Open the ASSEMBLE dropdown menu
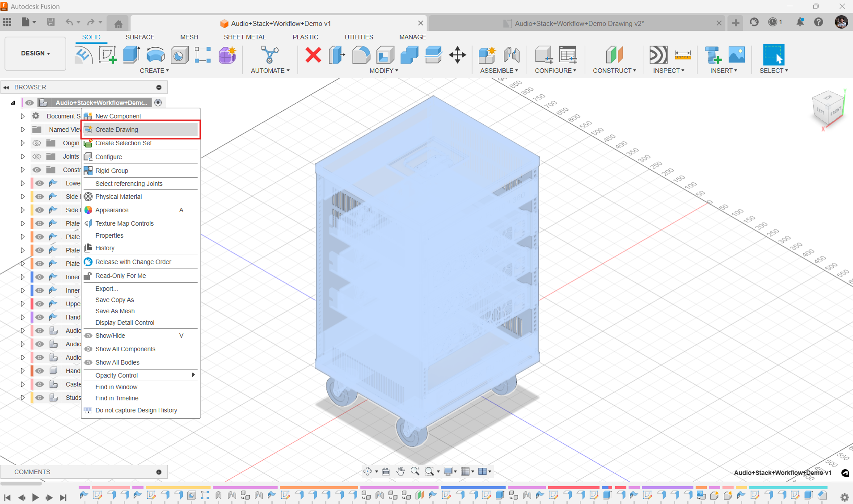Screen dimensions: 853x504 [499, 71]
